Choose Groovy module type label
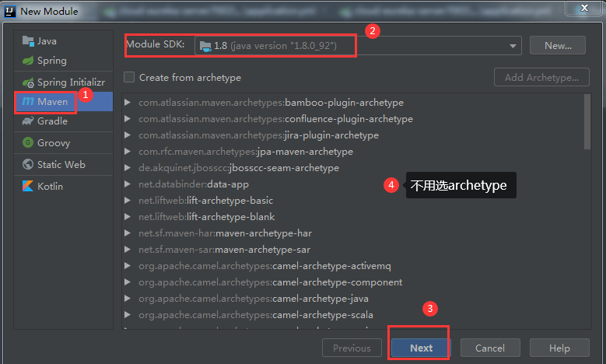The height and width of the screenshot is (364, 606). [54, 143]
